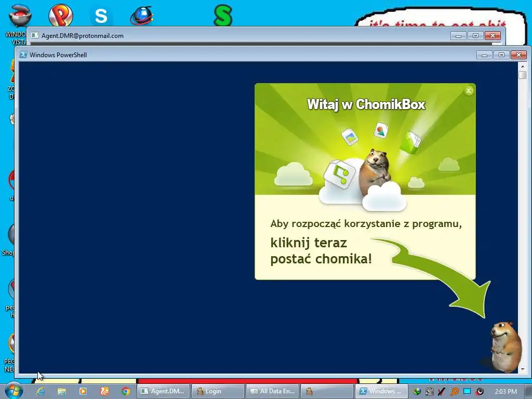The height and width of the screenshot is (399, 532).
Task: Switch to the untitled hamster taskbar window
Action: click(x=327, y=391)
